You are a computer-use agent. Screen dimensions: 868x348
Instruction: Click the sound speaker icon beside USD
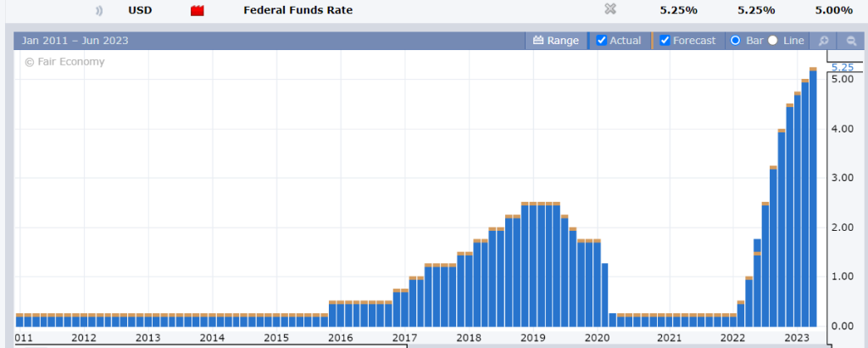[x=99, y=10]
